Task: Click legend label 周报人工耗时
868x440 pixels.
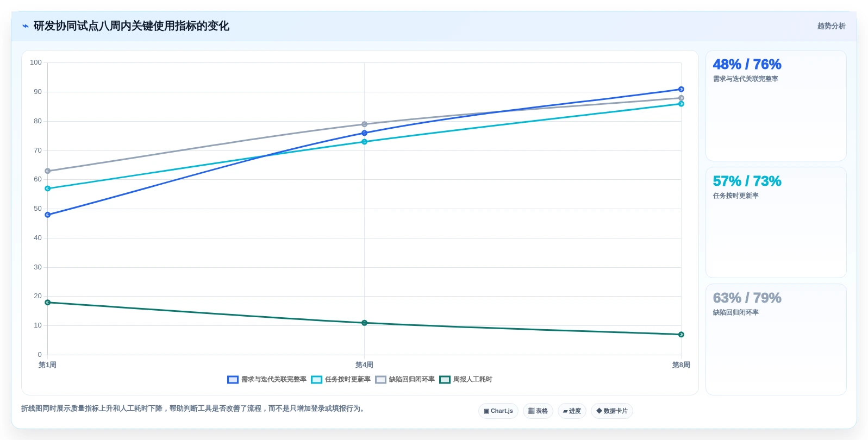Action: coord(473,380)
